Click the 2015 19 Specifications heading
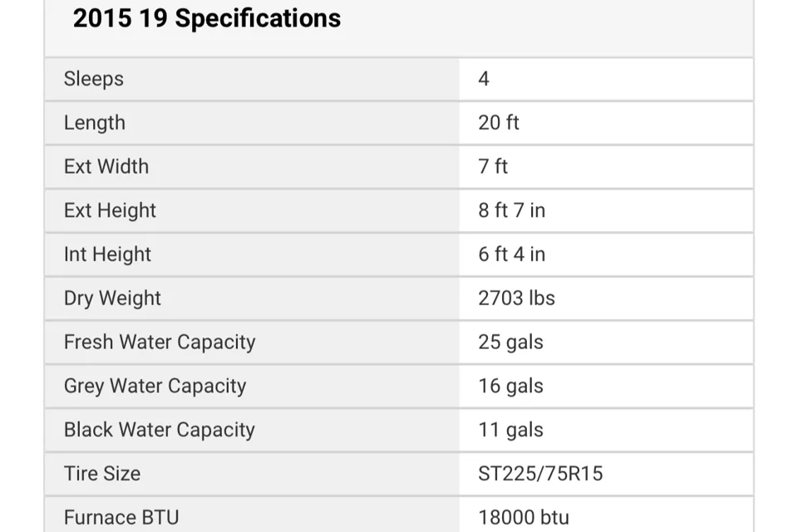 click(207, 18)
